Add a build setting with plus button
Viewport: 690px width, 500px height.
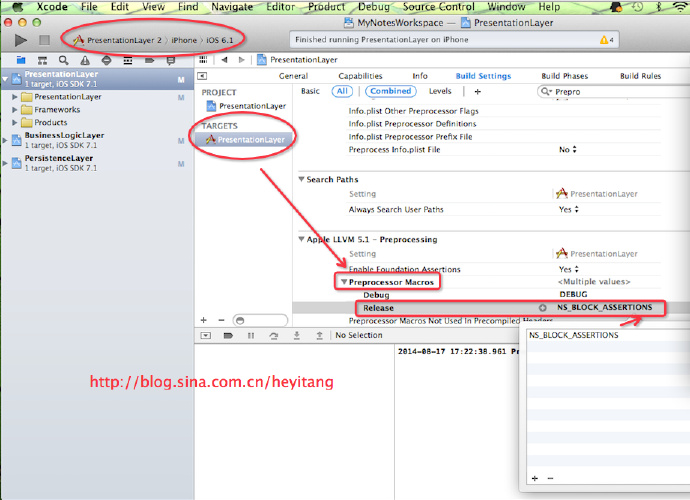tap(477, 92)
